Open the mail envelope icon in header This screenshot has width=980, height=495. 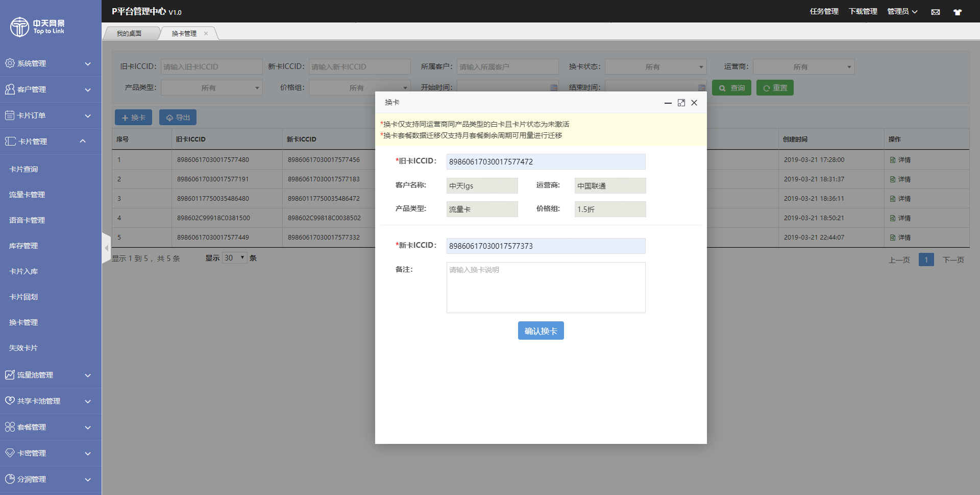[936, 12]
